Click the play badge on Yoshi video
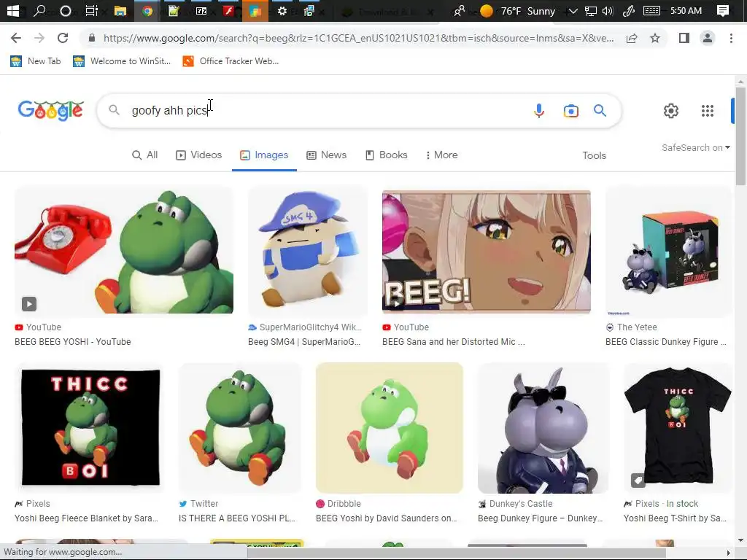Image resolution: width=747 pixels, height=560 pixels. click(29, 304)
